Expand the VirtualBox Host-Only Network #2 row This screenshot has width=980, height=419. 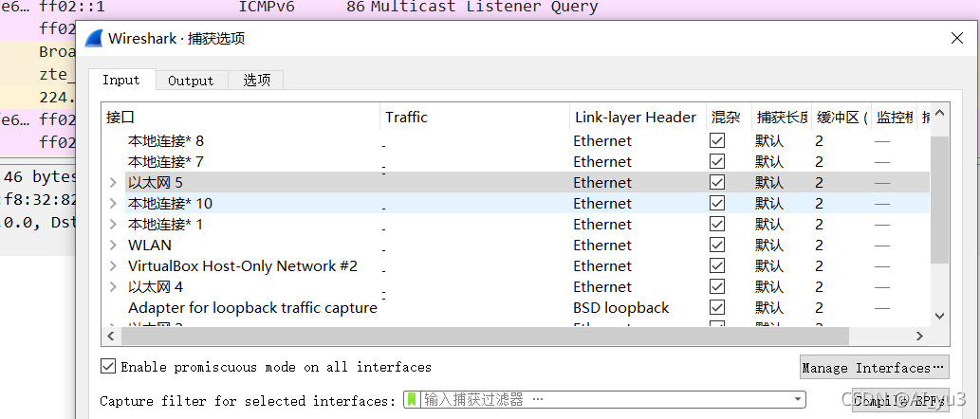[x=113, y=265]
